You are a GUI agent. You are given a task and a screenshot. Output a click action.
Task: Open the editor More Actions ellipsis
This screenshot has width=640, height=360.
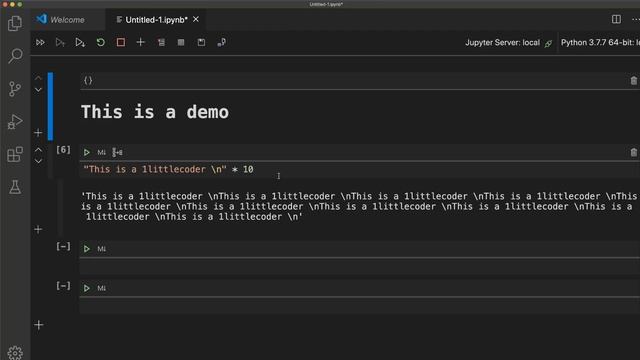coord(636,19)
